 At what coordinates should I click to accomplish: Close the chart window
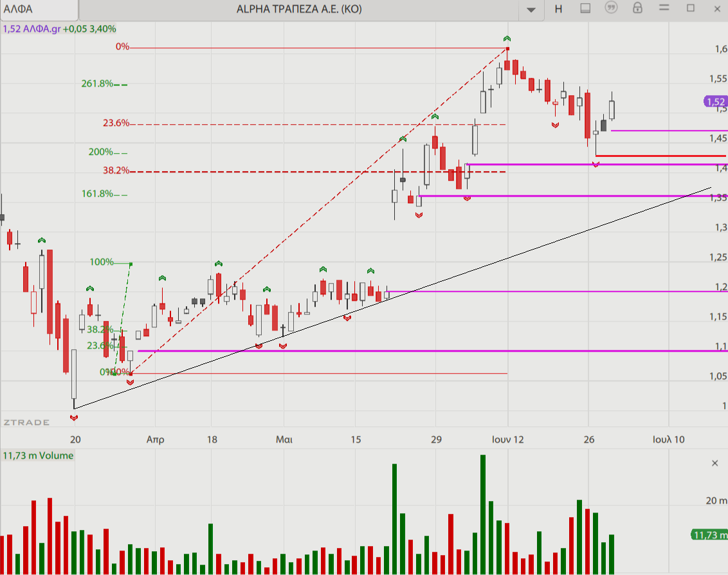717,9
